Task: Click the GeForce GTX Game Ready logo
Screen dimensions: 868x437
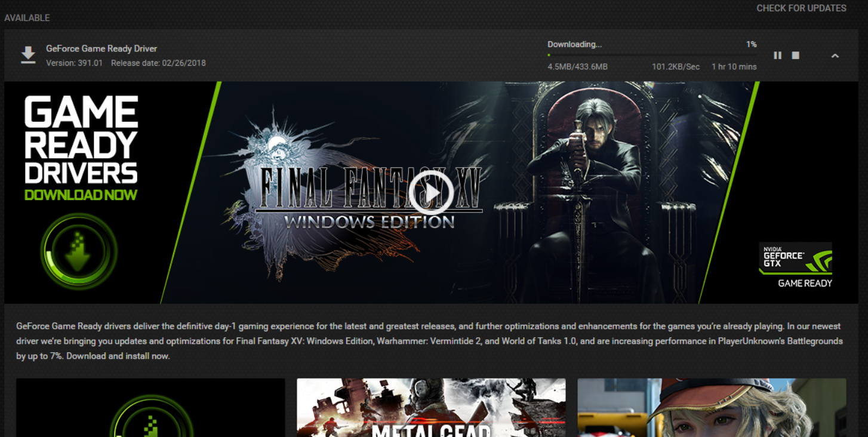Action: tap(795, 264)
